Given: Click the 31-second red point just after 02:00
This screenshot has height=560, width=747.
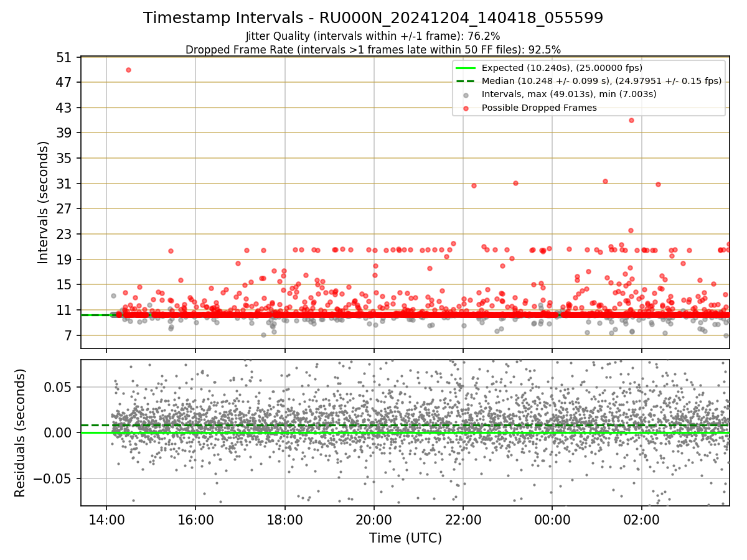Looking at the screenshot, I should [658, 184].
